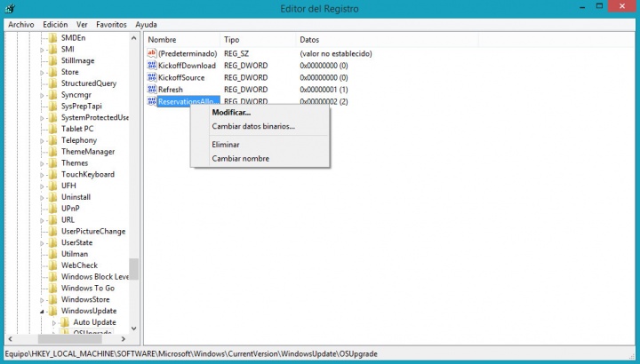Click the KickoffSource DWORD icon

click(x=152, y=77)
